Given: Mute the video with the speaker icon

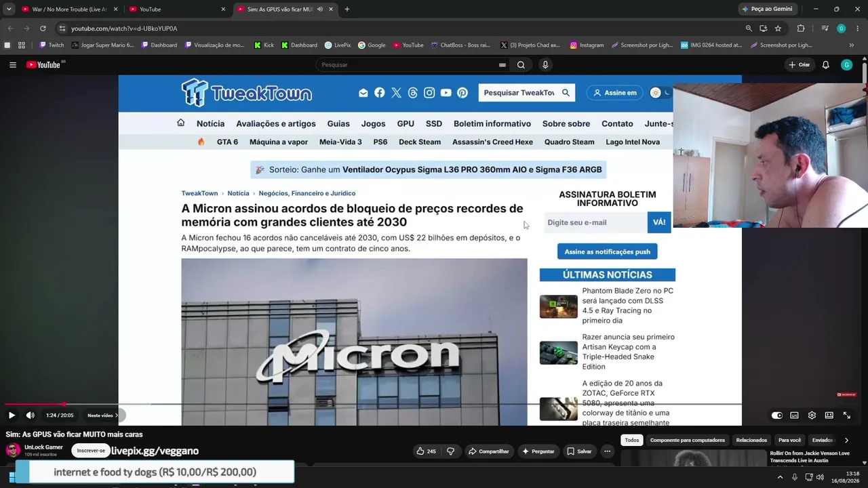Looking at the screenshot, I should [x=31, y=415].
